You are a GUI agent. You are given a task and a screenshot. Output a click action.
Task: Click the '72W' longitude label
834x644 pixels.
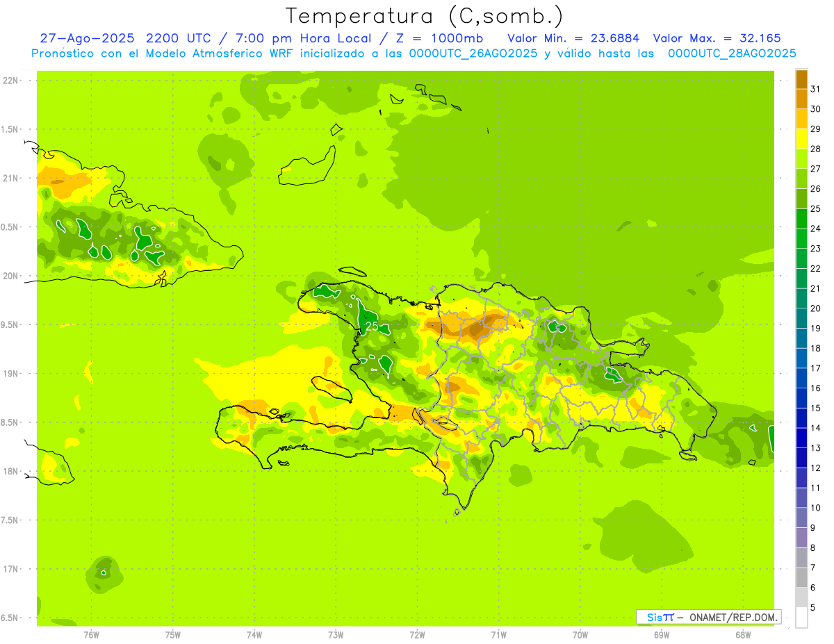pos(417,635)
